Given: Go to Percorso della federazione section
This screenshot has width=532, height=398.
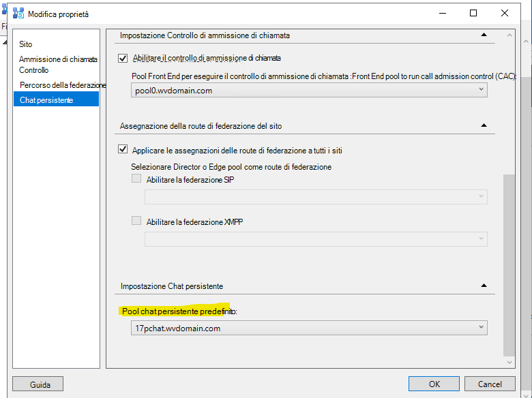Looking at the screenshot, I should (x=63, y=85).
